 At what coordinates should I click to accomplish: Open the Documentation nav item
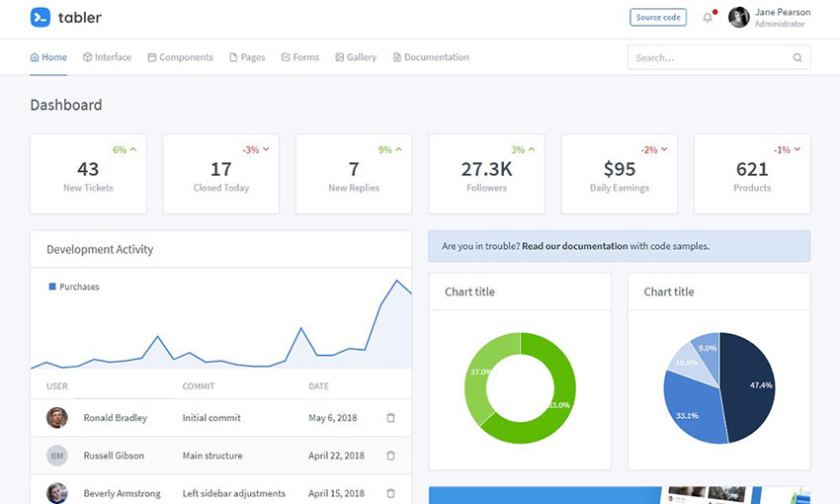[431, 57]
